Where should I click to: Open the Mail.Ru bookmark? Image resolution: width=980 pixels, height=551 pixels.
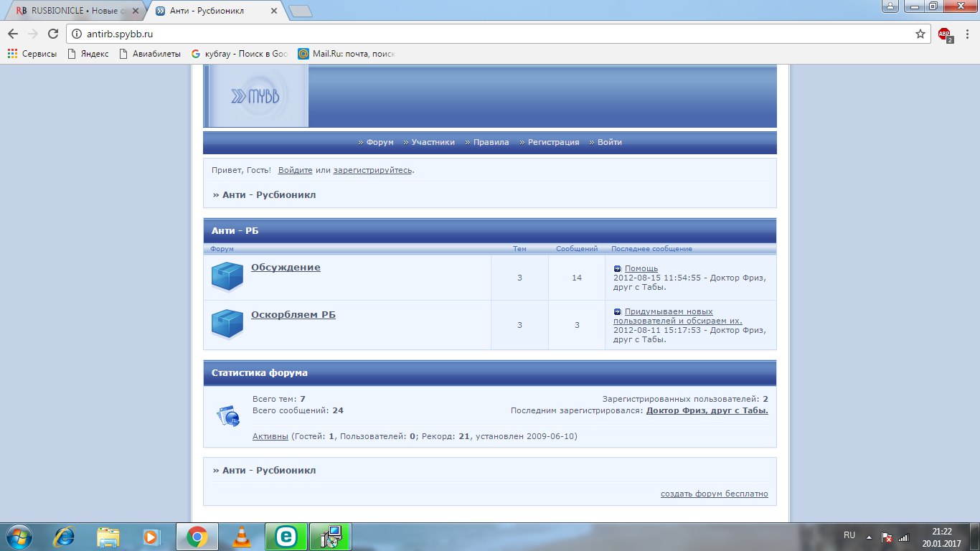(x=347, y=54)
